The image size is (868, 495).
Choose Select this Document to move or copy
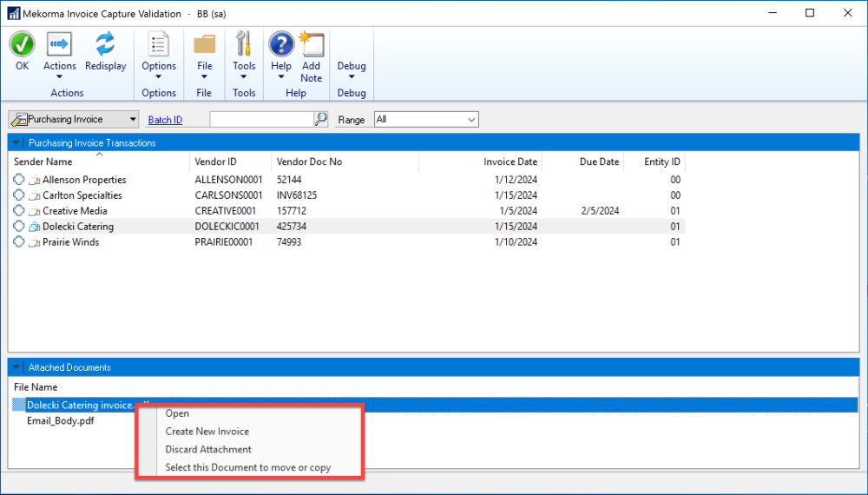click(249, 467)
